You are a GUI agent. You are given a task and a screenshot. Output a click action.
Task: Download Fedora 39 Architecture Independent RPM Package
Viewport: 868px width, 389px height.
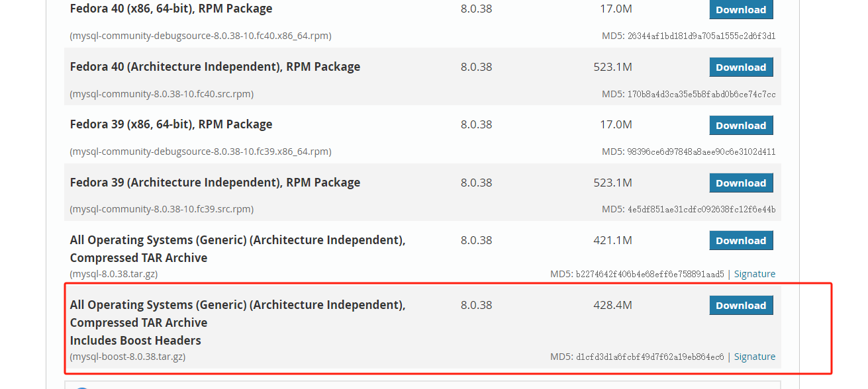coord(741,183)
